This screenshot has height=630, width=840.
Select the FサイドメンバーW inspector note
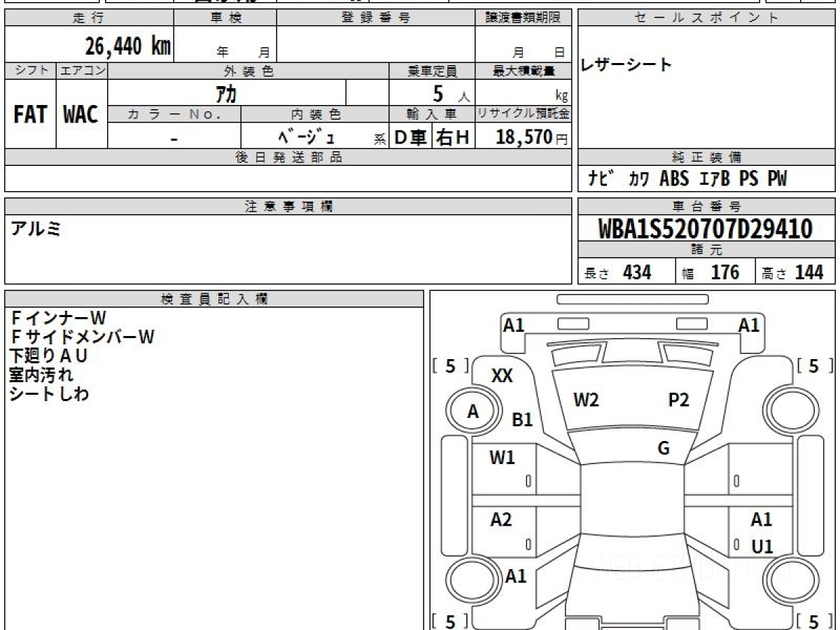[82, 337]
